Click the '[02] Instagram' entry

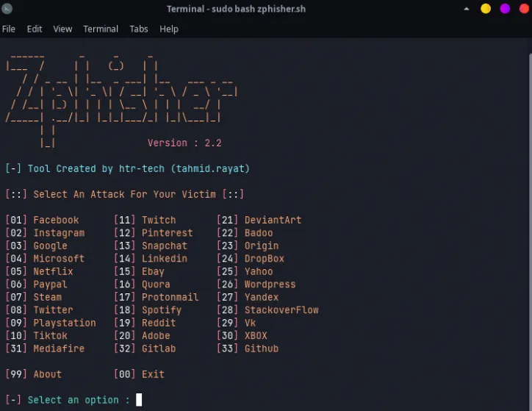click(x=45, y=233)
